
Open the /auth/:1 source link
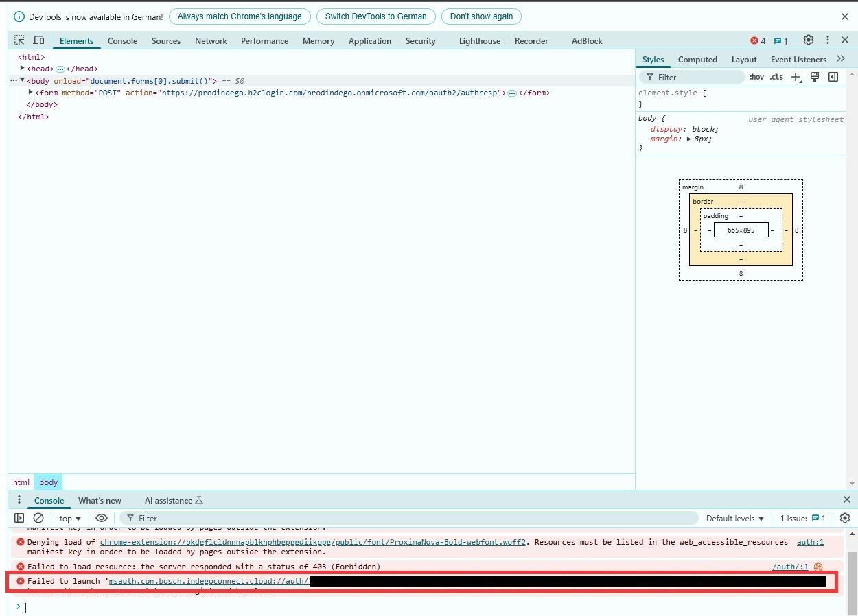pyautogui.click(x=790, y=567)
